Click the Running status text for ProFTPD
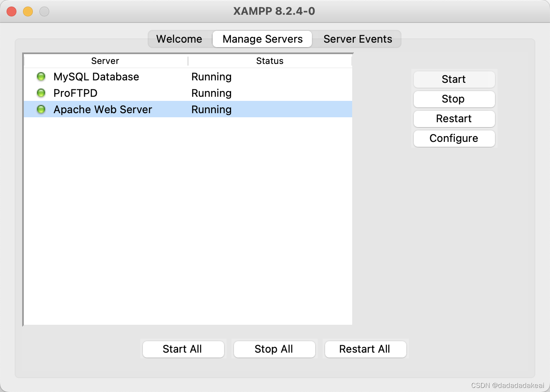Viewport: 550px width, 392px height. point(211,93)
